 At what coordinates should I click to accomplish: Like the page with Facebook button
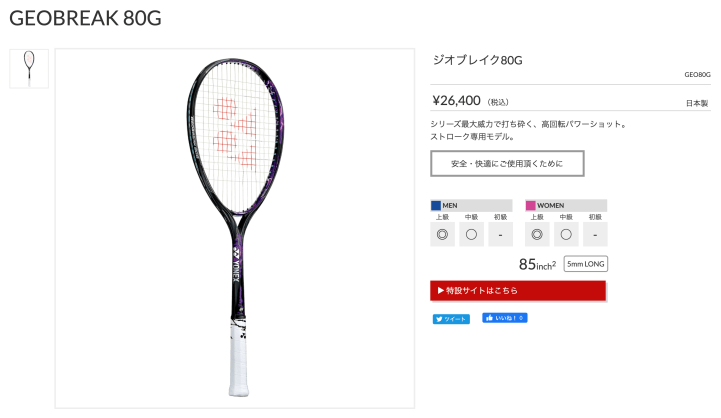point(504,318)
